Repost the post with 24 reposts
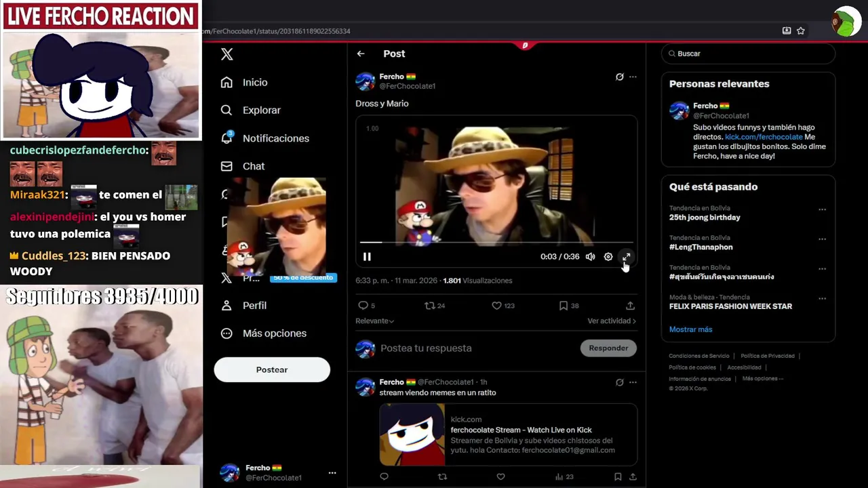Screen dimensions: 868x488 pos(435,306)
